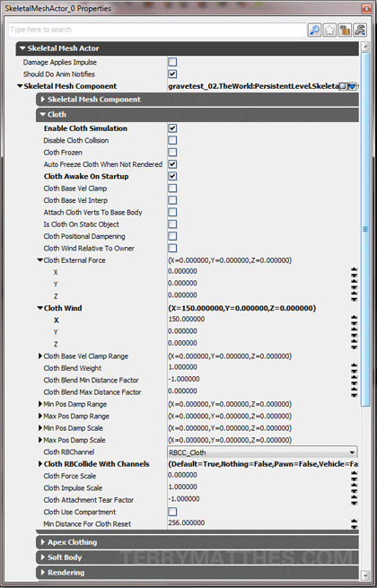Check Attach Cloth Verts To Base Body

(x=172, y=212)
